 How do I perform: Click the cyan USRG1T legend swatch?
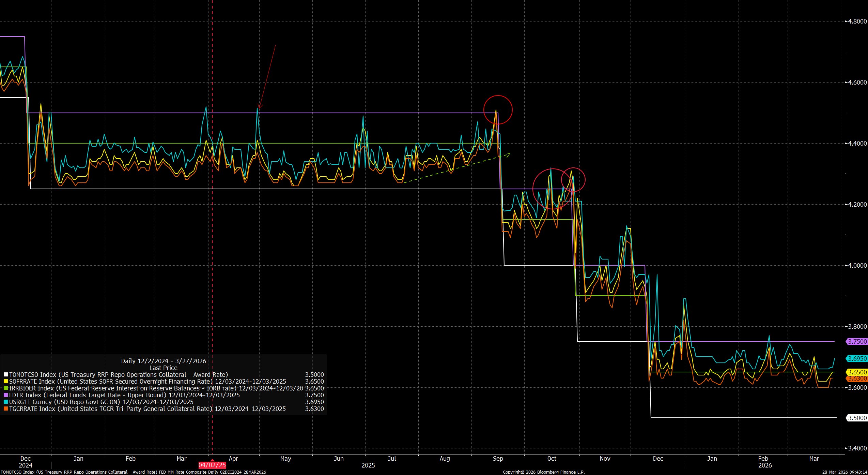(5, 402)
